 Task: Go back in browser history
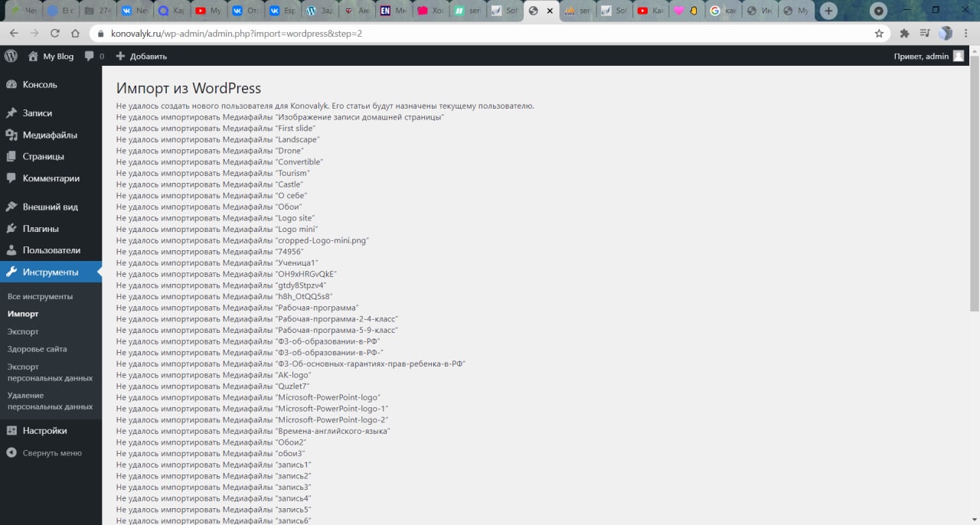point(14,34)
